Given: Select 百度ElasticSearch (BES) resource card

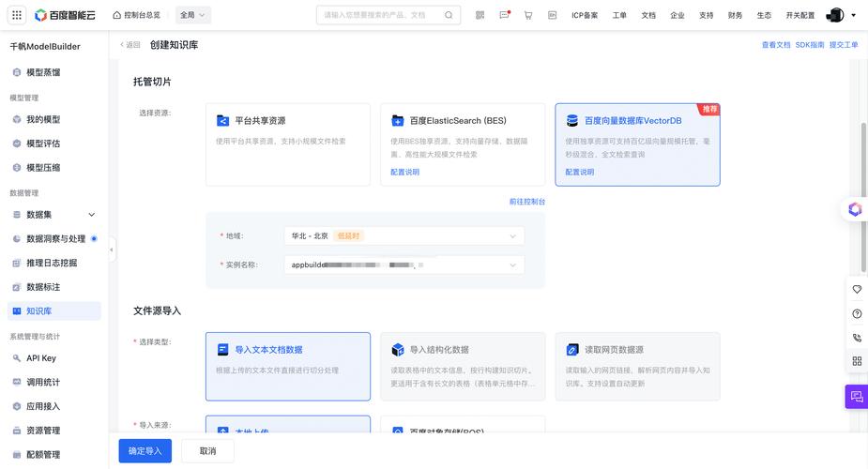Looking at the screenshot, I should pyautogui.click(x=463, y=144).
